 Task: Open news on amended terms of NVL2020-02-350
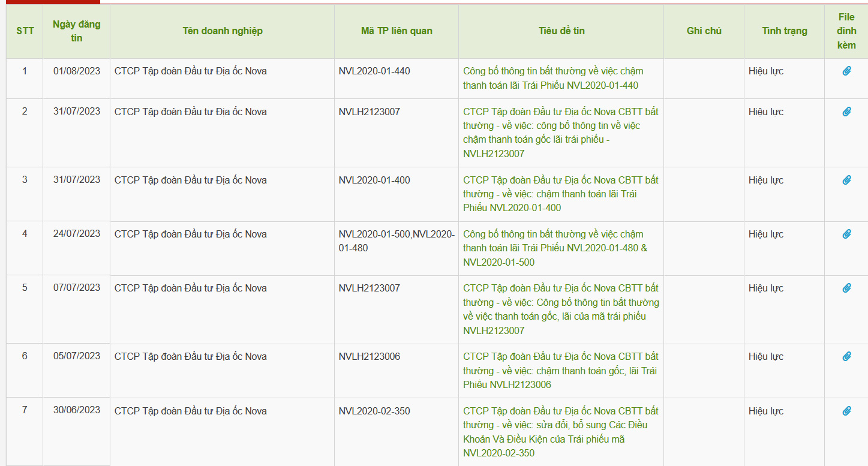tap(560, 432)
